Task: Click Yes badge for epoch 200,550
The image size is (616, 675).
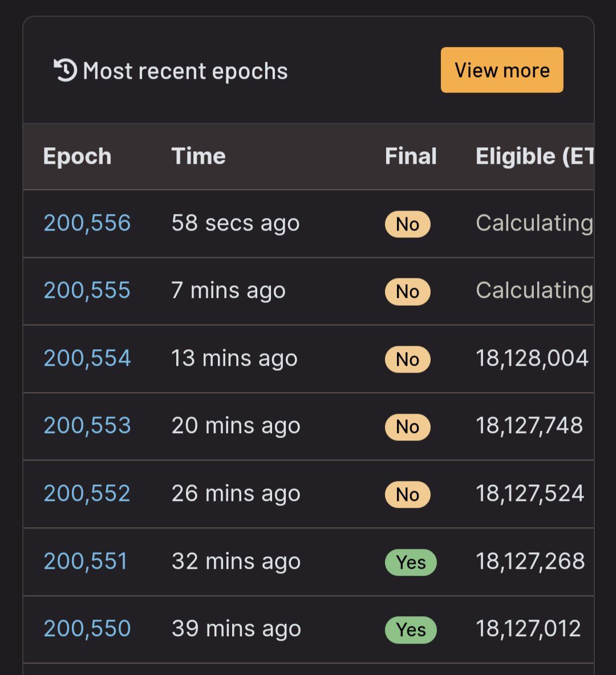Action: (411, 629)
